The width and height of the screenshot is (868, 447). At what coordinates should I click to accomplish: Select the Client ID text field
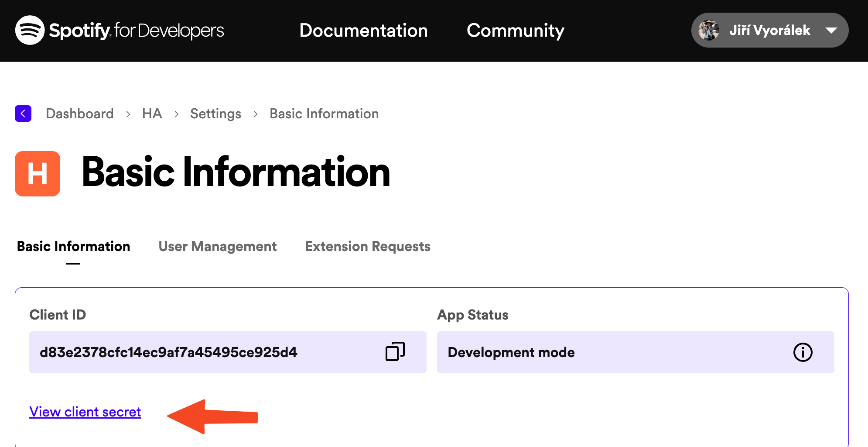pos(168,352)
